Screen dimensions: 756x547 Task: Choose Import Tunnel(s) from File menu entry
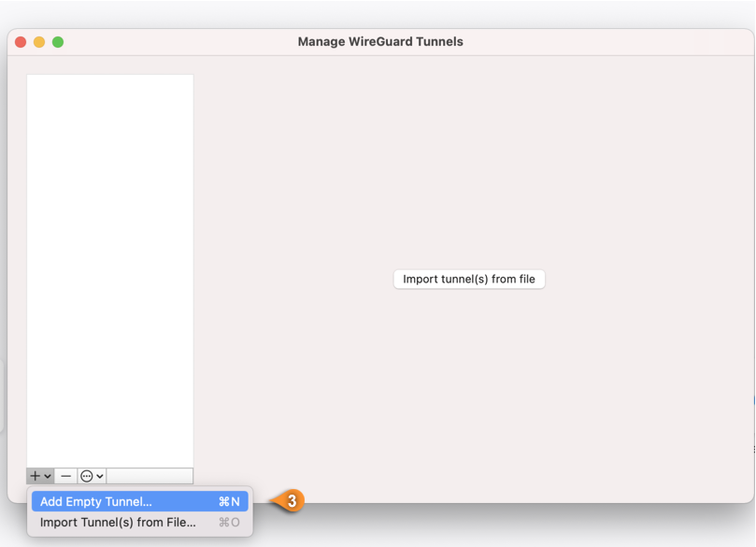point(140,523)
